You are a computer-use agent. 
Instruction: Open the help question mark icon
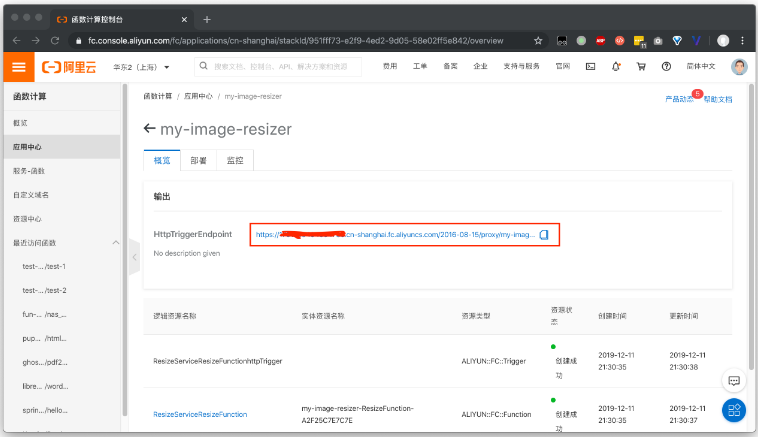(x=666, y=67)
